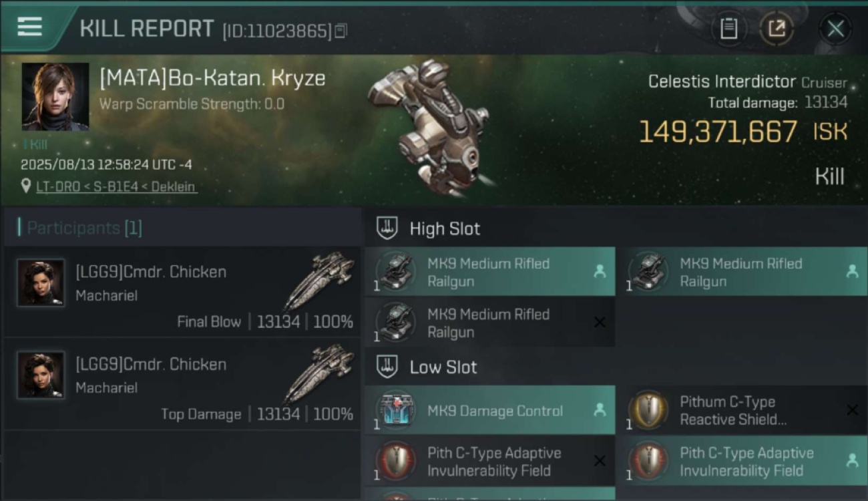Viewport: 868px width, 501px height.
Task: Open the hamburger menu icon
Action: point(30,27)
